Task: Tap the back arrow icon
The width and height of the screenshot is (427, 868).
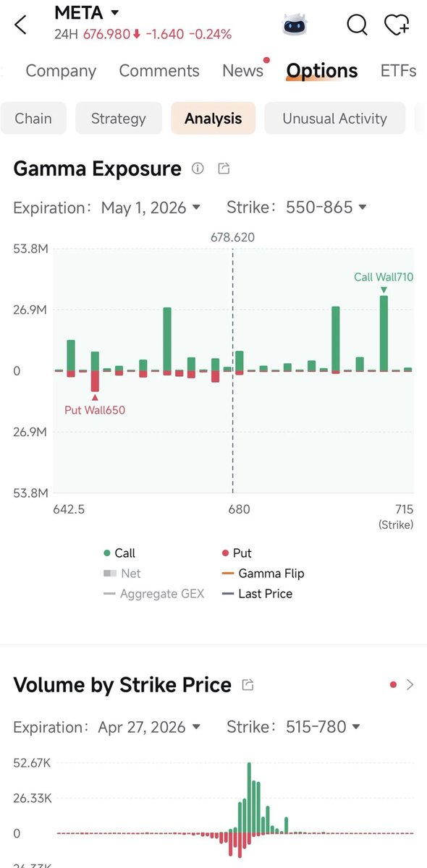Action: (x=20, y=25)
